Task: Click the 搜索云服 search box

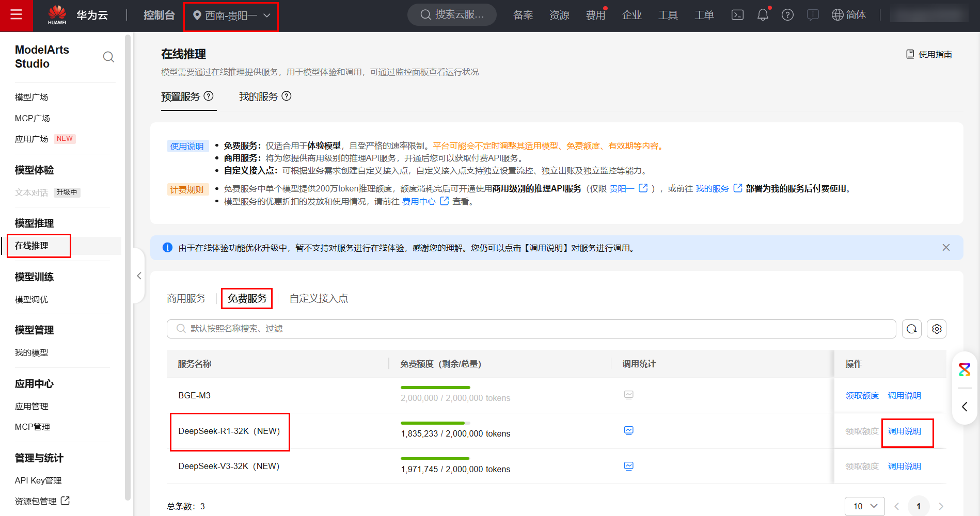Action: [x=452, y=14]
